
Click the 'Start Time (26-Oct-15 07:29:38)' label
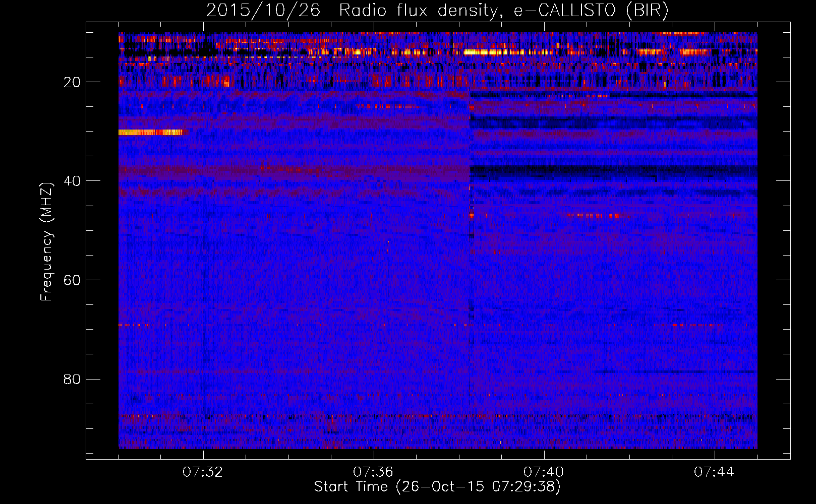click(x=437, y=487)
